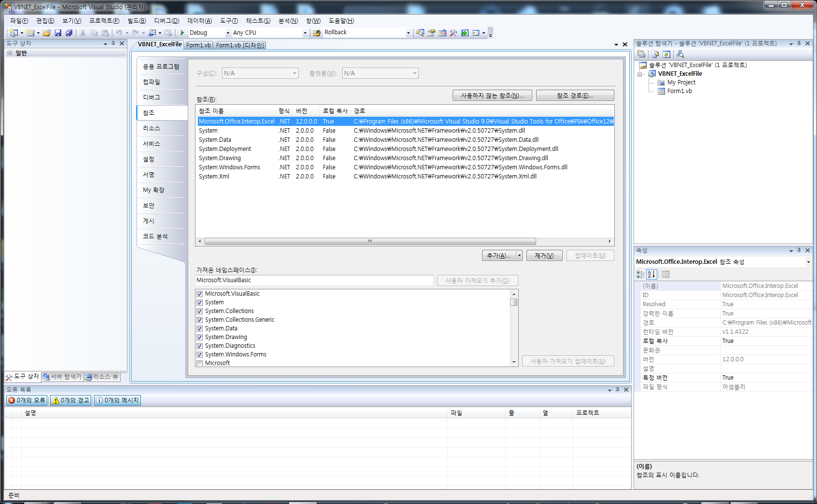Show messages using the 0 messages filter button

[x=117, y=400]
